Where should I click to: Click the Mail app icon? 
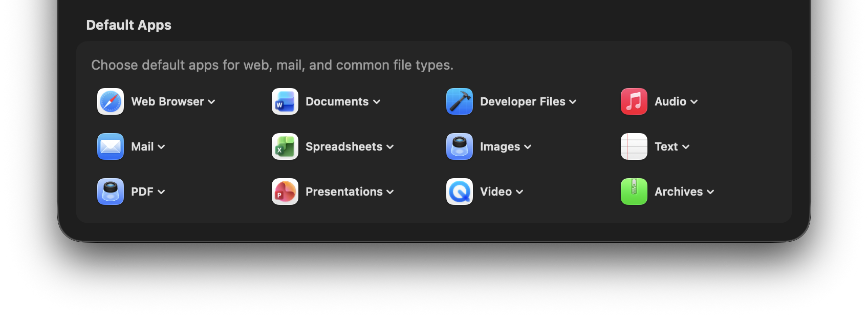pyautogui.click(x=111, y=146)
